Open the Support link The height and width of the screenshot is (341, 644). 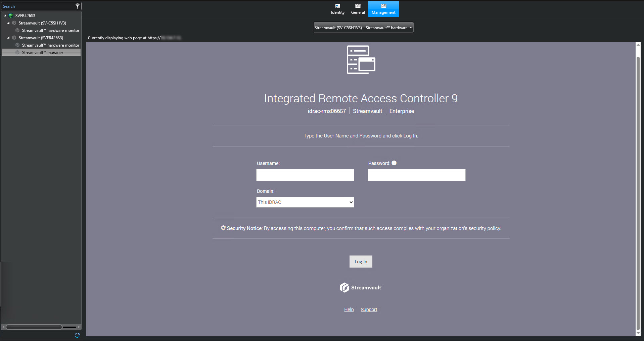click(369, 309)
